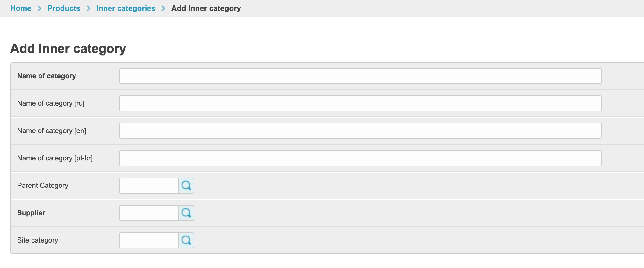Open Supplier lookup search icon
This screenshot has width=644, height=268.
(x=186, y=213)
